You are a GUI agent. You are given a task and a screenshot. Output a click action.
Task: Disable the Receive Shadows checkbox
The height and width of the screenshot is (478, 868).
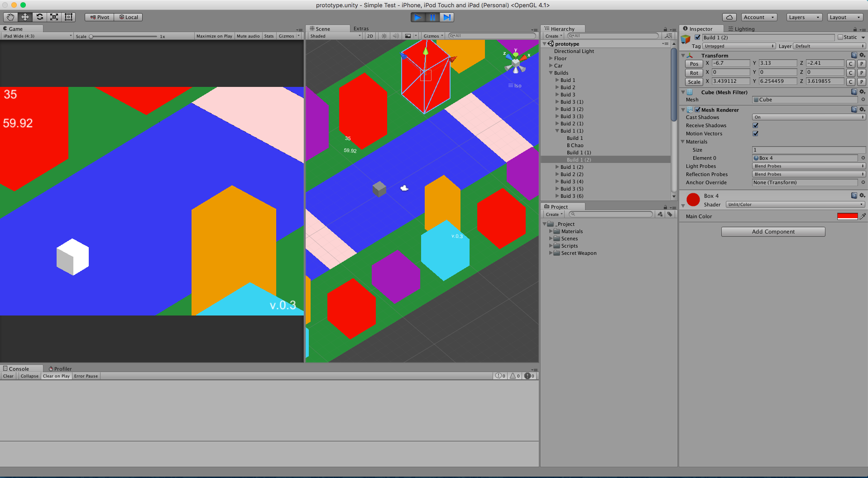click(x=755, y=125)
